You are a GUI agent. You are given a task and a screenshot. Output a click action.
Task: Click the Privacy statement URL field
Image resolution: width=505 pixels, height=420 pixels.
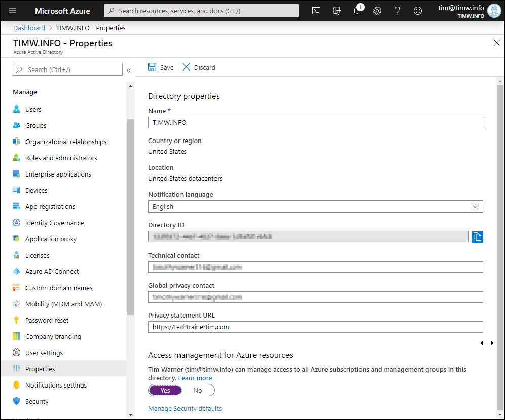(315, 327)
